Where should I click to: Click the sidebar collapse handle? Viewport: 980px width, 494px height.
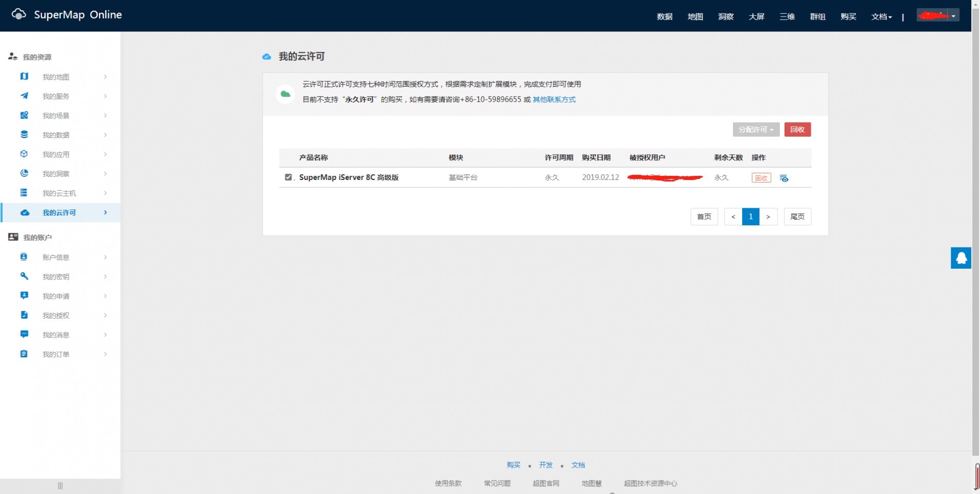click(x=60, y=486)
